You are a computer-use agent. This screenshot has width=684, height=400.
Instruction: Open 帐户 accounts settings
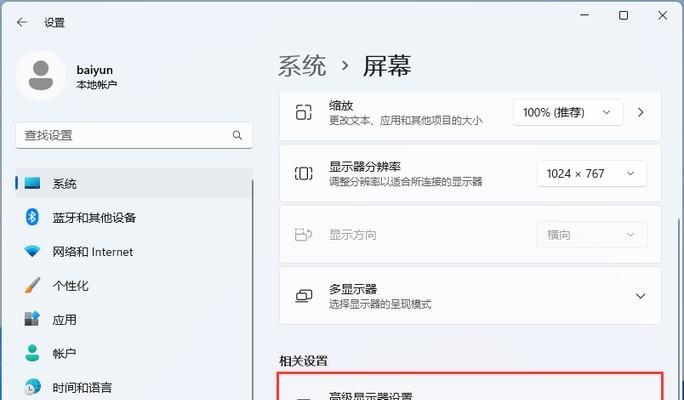click(64, 354)
